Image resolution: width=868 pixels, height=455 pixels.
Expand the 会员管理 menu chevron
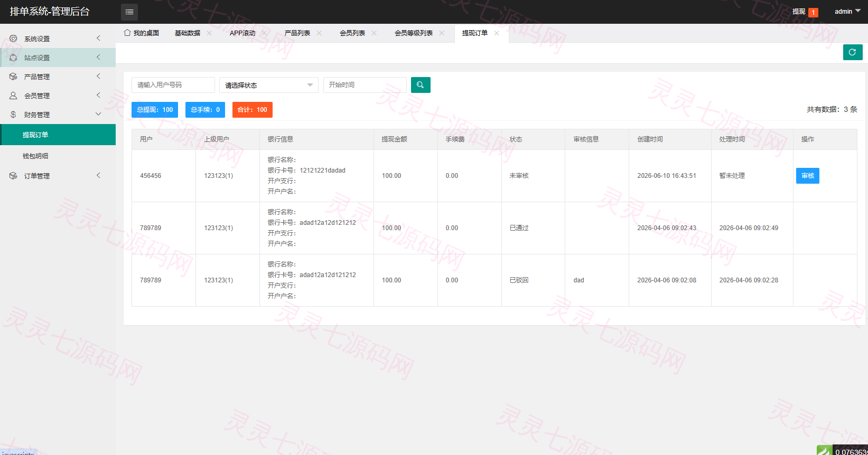(98, 95)
